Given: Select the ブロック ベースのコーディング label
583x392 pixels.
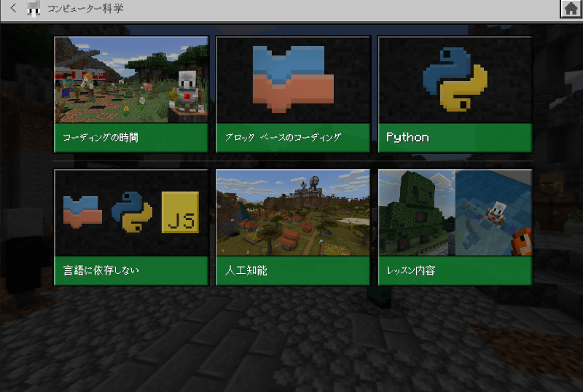Looking at the screenshot, I should [x=293, y=138].
